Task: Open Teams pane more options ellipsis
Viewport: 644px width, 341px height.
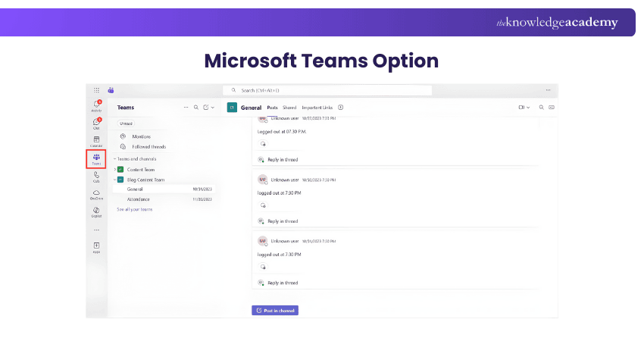Action: tap(186, 108)
